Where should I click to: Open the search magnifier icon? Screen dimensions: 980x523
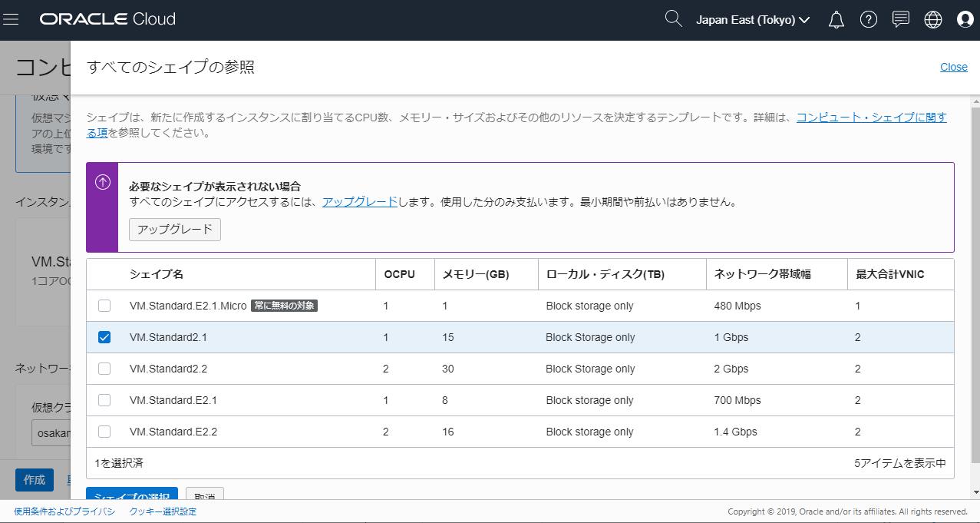tap(673, 19)
